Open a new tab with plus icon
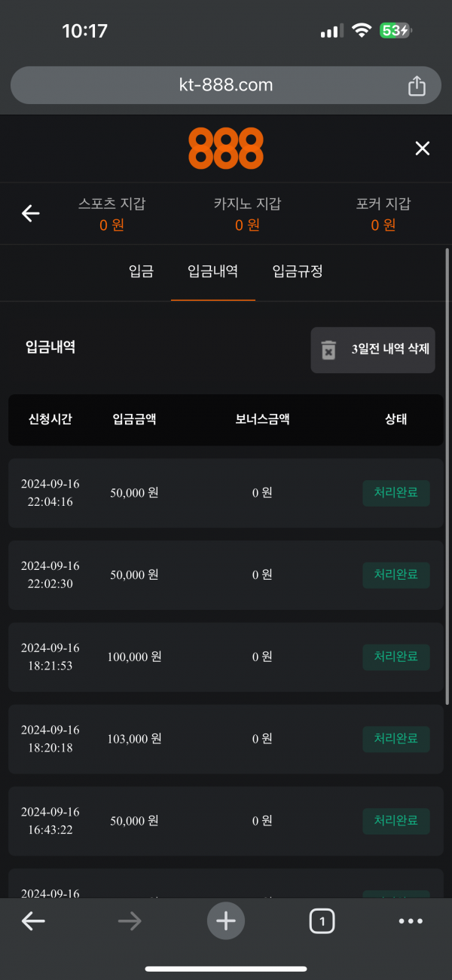Viewport: 452px width, 980px height. click(226, 920)
